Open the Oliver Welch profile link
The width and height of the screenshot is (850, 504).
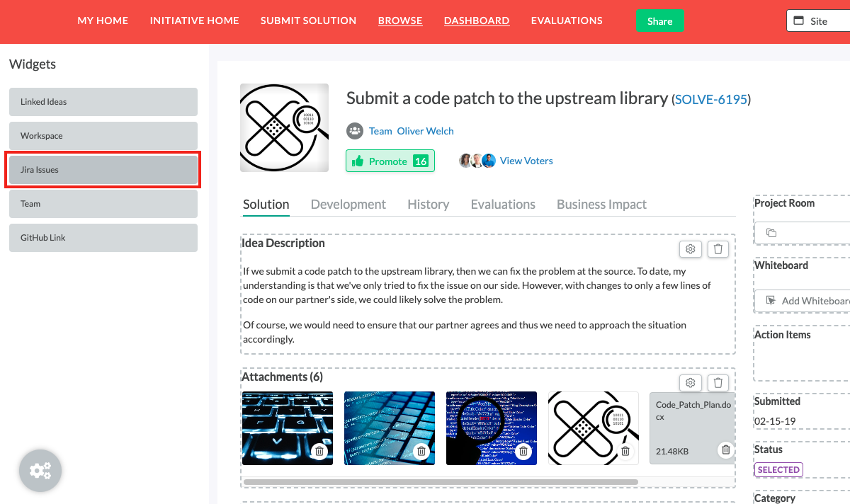point(425,131)
